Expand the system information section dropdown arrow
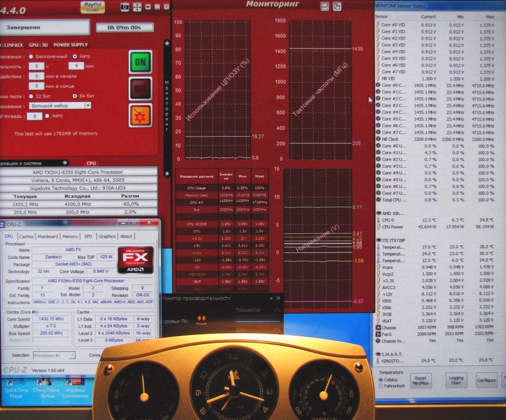Viewport: 506px width, 420px height. (x=65, y=163)
